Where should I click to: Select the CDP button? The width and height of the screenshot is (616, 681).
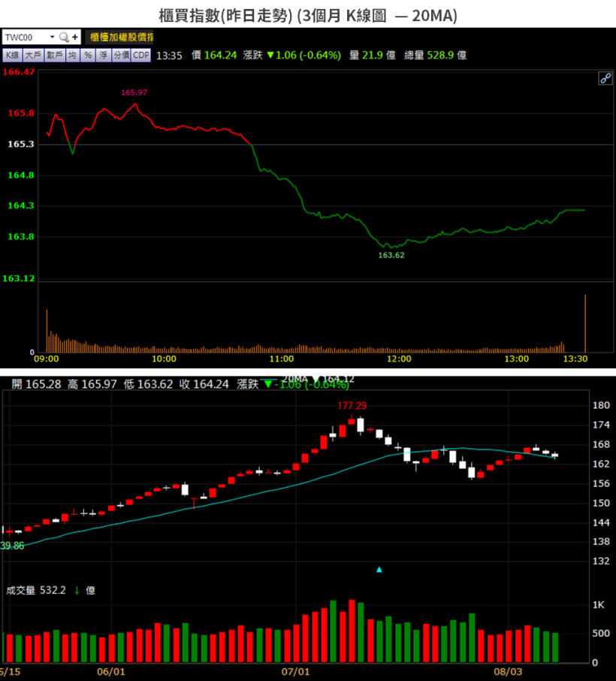click(141, 55)
